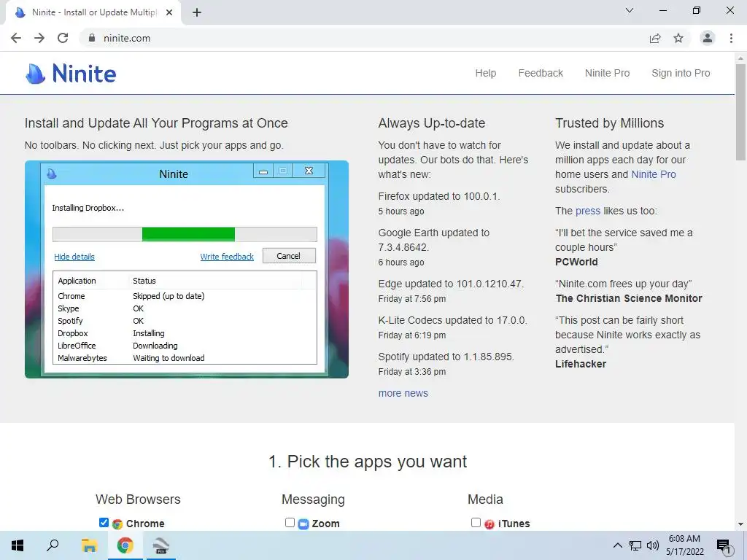Open the volume tray icon
Image resolution: width=747 pixels, height=560 pixels.
[x=653, y=545]
